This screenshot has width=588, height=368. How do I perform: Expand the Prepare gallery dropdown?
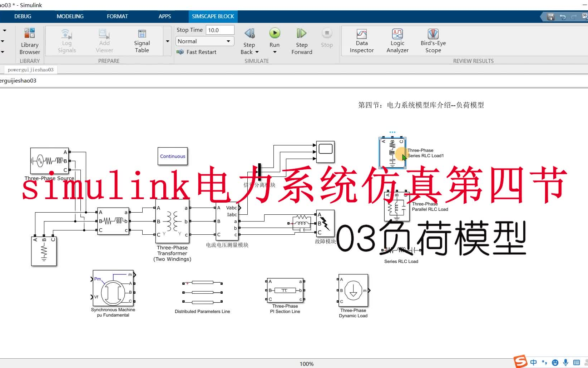pyautogui.click(x=167, y=41)
